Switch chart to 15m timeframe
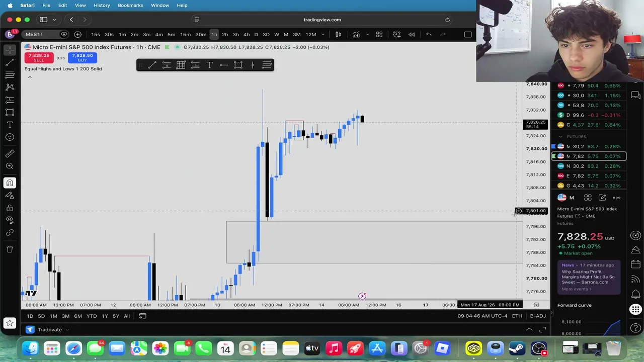 coord(186,34)
